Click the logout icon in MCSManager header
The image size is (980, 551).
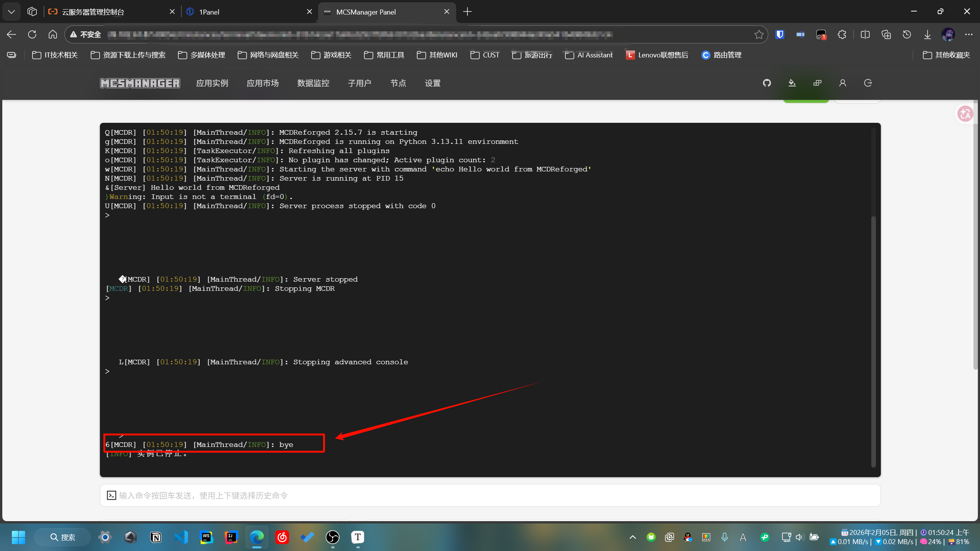click(x=868, y=83)
